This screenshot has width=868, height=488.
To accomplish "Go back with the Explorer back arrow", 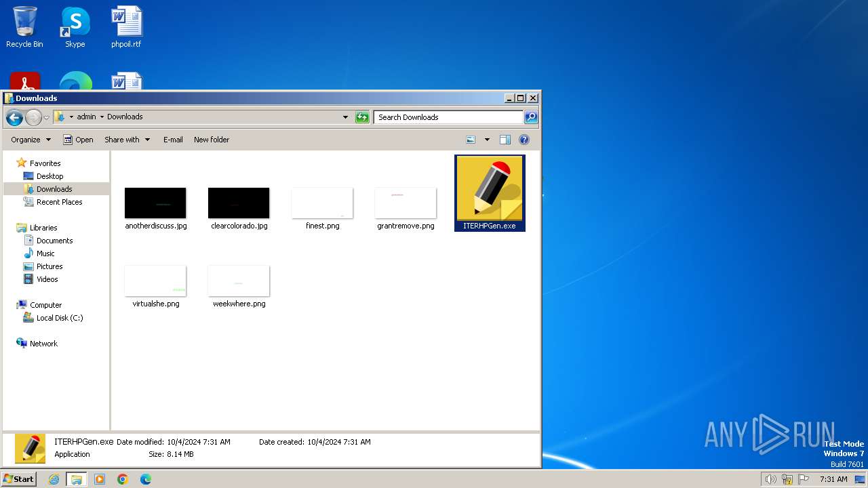I will [x=14, y=117].
